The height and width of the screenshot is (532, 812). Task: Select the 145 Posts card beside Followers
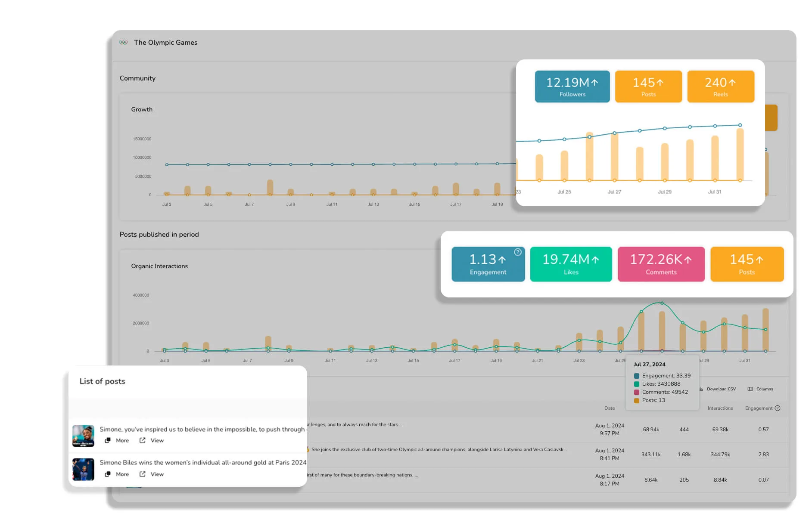pyautogui.click(x=648, y=87)
